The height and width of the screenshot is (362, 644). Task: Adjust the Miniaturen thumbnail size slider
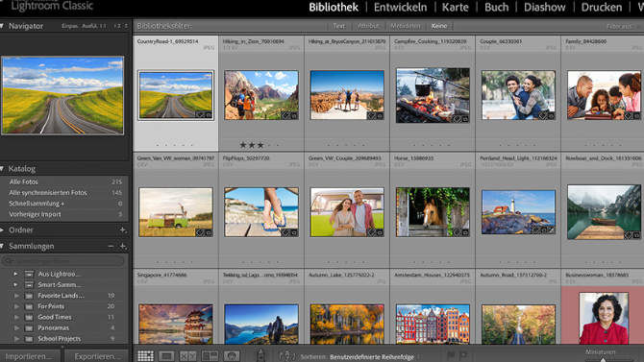tap(603, 360)
